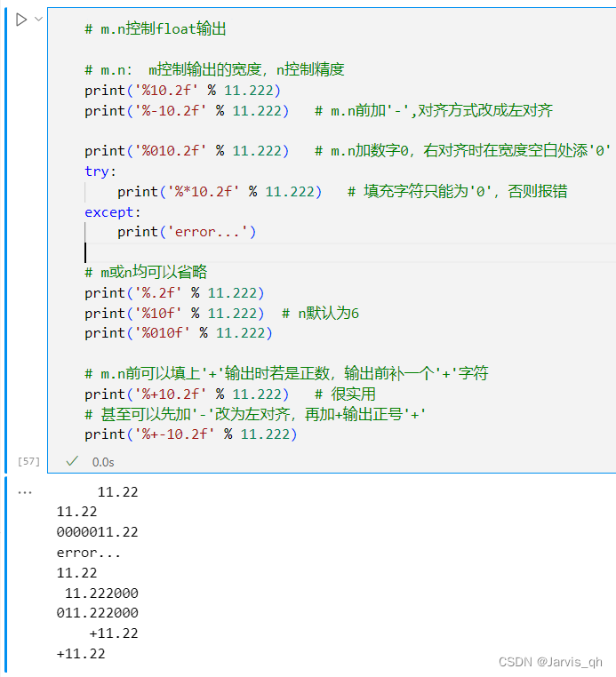Viewport: 616px width, 677px height.
Task: Click the line print('%+10.2f' % 11.222)
Action: pos(187,394)
